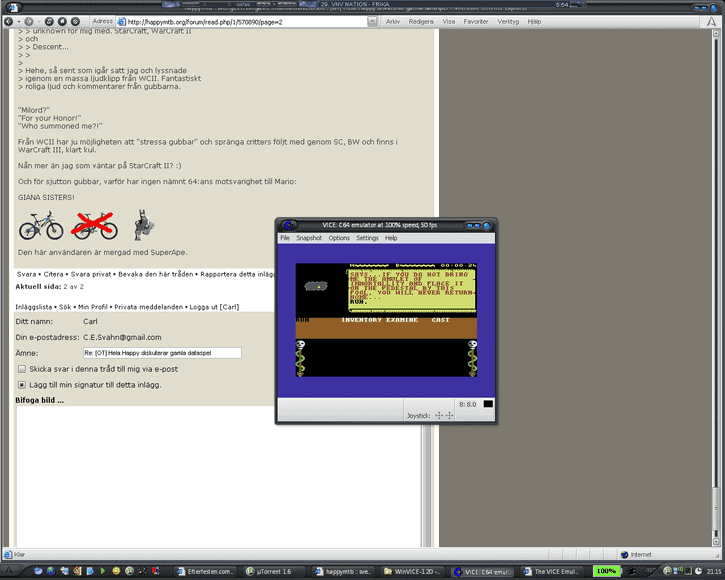Screen dimensions: 725x580
Task: Open the Options menu in VICE
Action: click(339, 238)
